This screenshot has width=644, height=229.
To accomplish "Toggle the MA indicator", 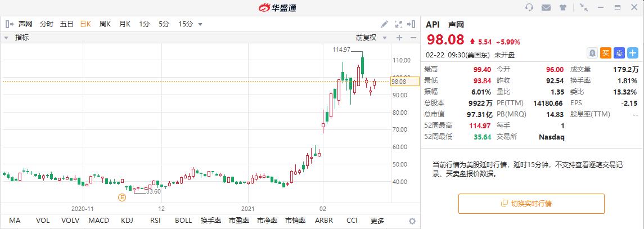I will pos(15,221).
